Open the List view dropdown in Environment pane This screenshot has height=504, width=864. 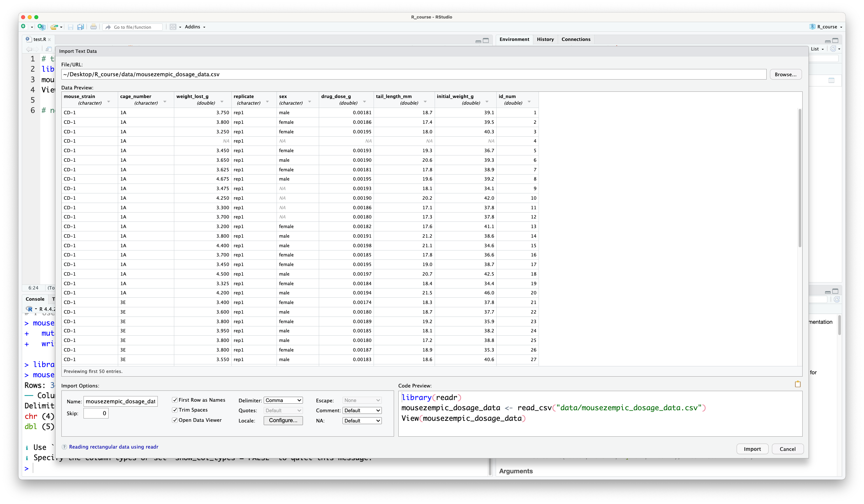[817, 49]
